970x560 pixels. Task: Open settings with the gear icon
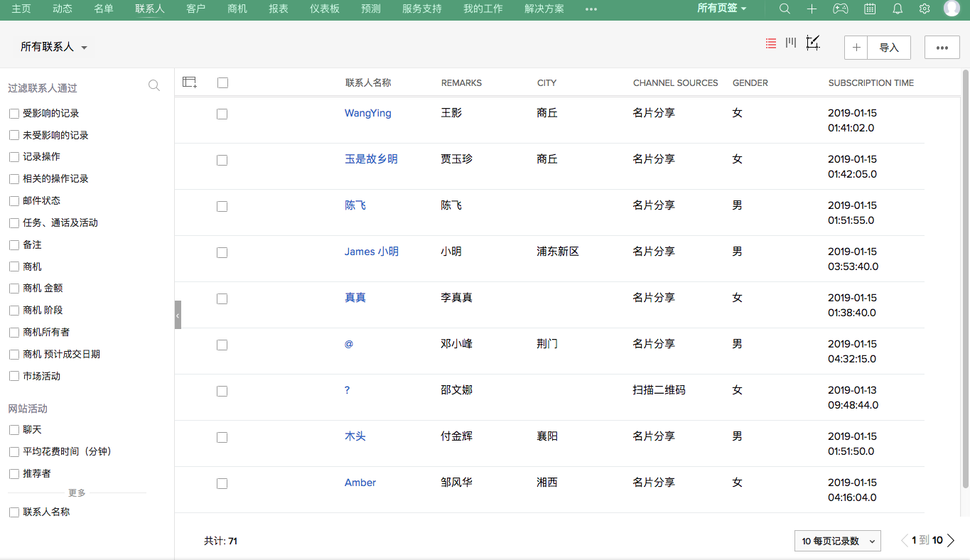[x=924, y=9]
